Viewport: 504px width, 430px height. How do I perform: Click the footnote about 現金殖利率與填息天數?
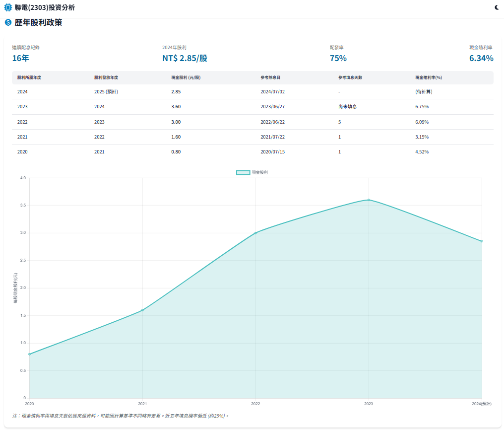click(x=121, y=416)
